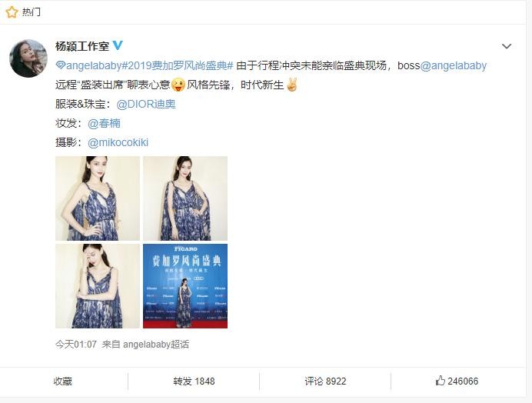Open the @mikocokiki photographer link
This screenshot has width=532, height=403.
point(118,142)
